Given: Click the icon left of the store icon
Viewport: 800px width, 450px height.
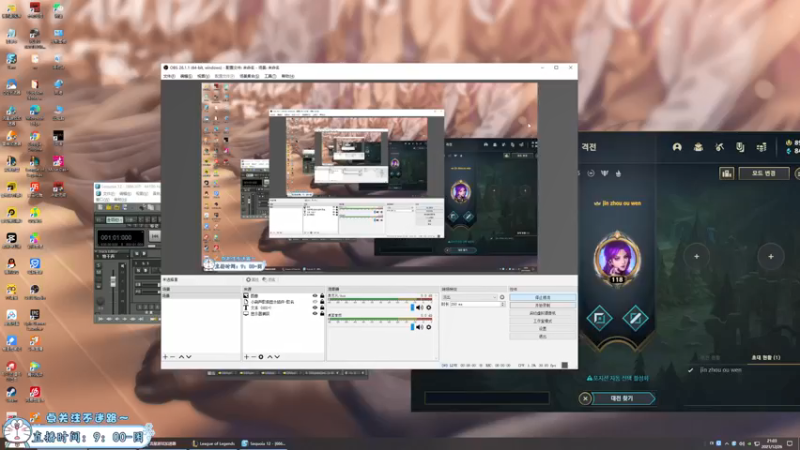Looking at the screenshot, I should (740, 147).
